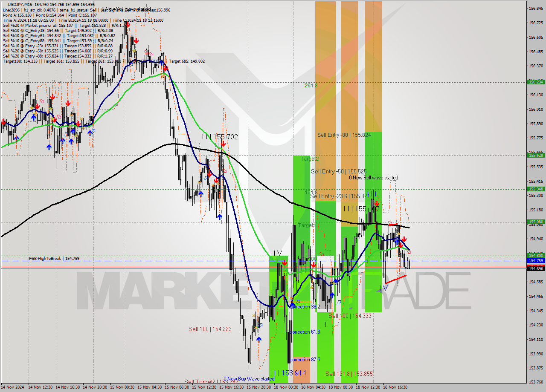546x392 pixels.
Task: Click the correction 38.2 label
Action: [305, 307]
